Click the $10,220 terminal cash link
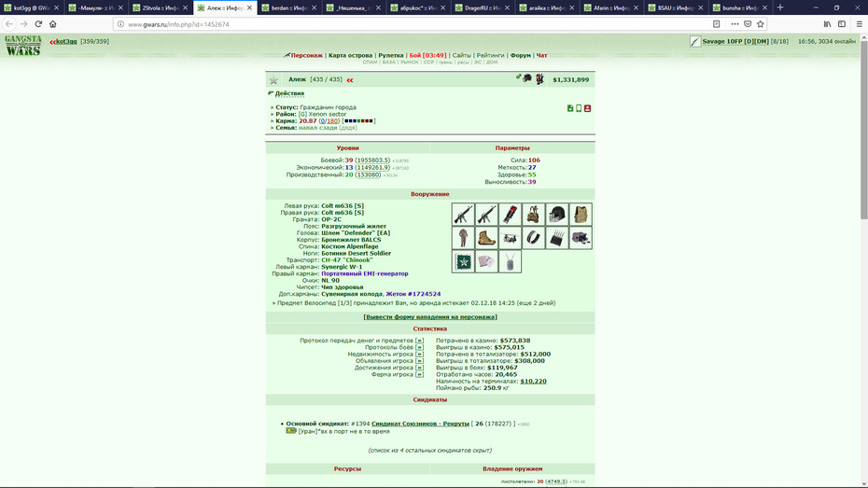 533,382
